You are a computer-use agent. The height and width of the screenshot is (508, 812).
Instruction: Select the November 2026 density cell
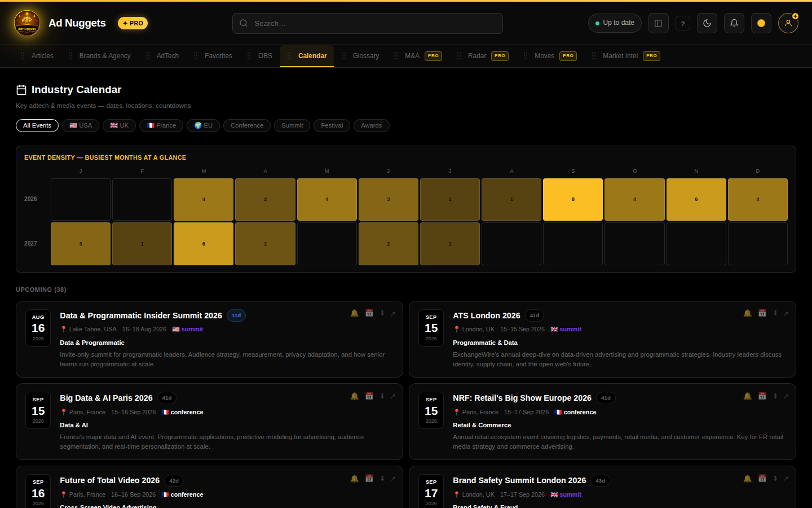click(696, 199)
